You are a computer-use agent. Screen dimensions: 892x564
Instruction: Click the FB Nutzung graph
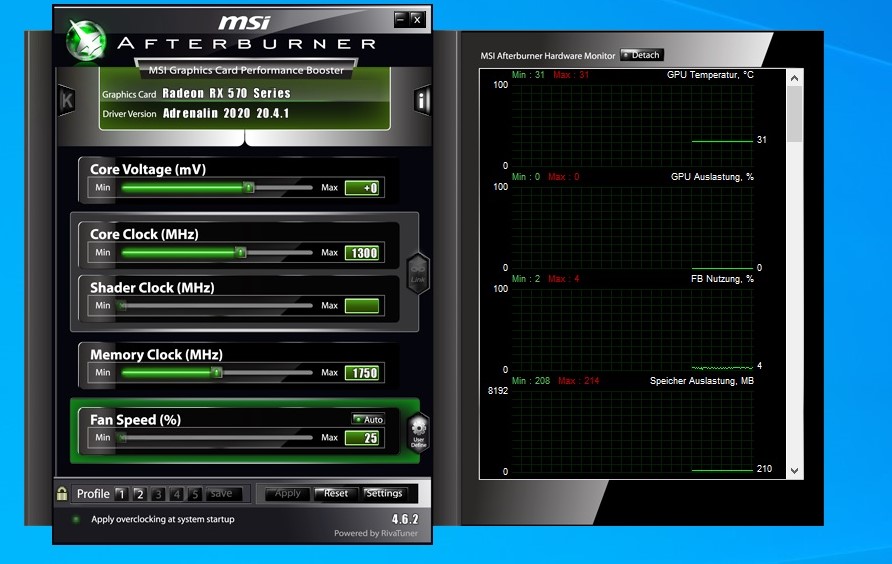tap(632, 329)
